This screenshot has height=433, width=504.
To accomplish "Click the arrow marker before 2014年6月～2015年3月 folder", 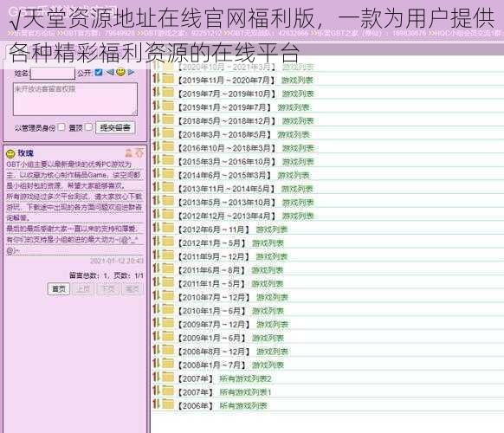I will tap(156, 173).
